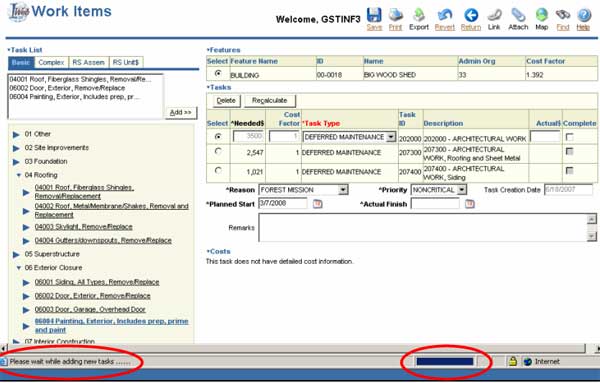The height and width of the screenshot is (383, 600).
Task: Check Complete for task 207300
Action: (569, 152)
